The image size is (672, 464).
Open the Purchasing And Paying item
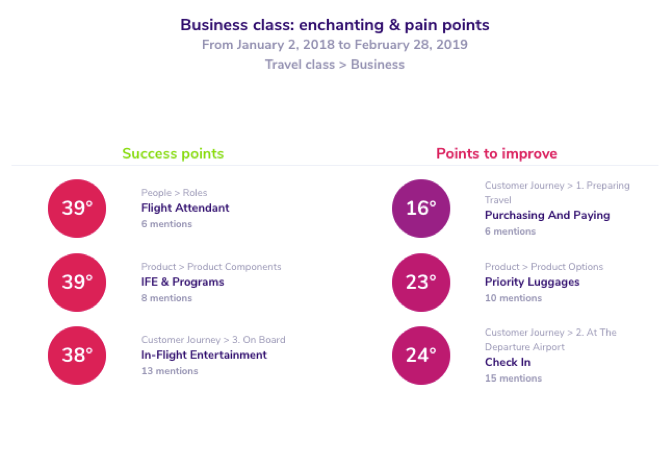(x=547, y=216)
